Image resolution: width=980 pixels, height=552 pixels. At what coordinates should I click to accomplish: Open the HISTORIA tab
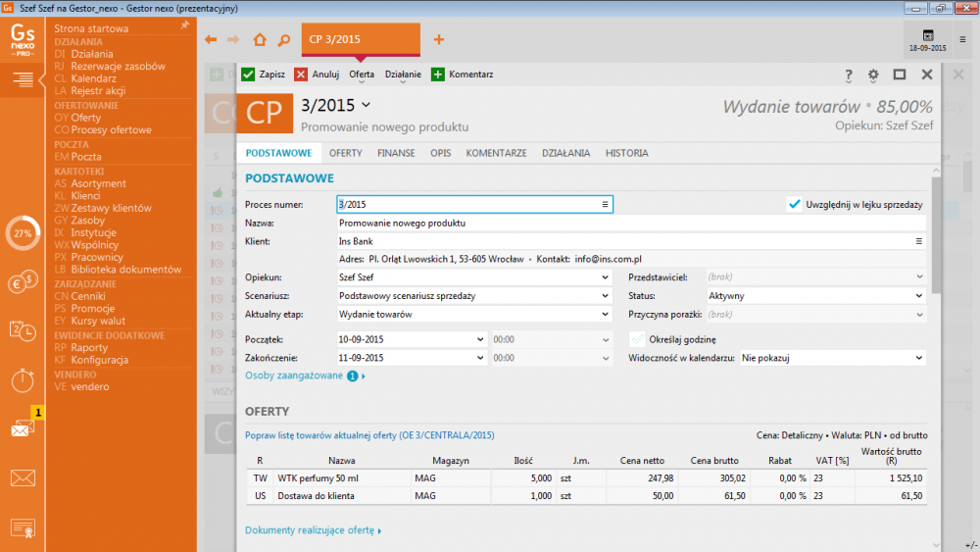click(626, 153)
